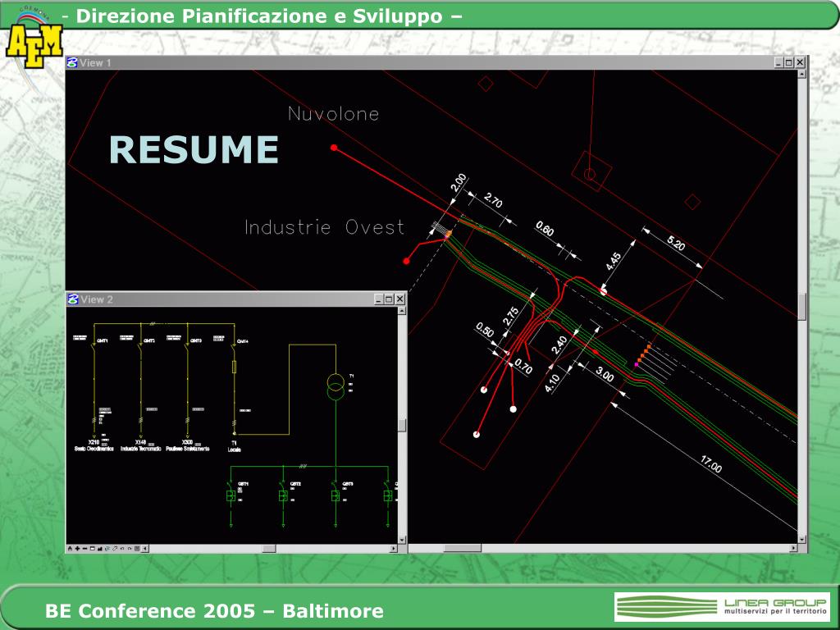The height and width of the screenshot is (630, 840).
Task: Click View 1 vertical scrollbar up arrow
Action: (x=802, y=74)
